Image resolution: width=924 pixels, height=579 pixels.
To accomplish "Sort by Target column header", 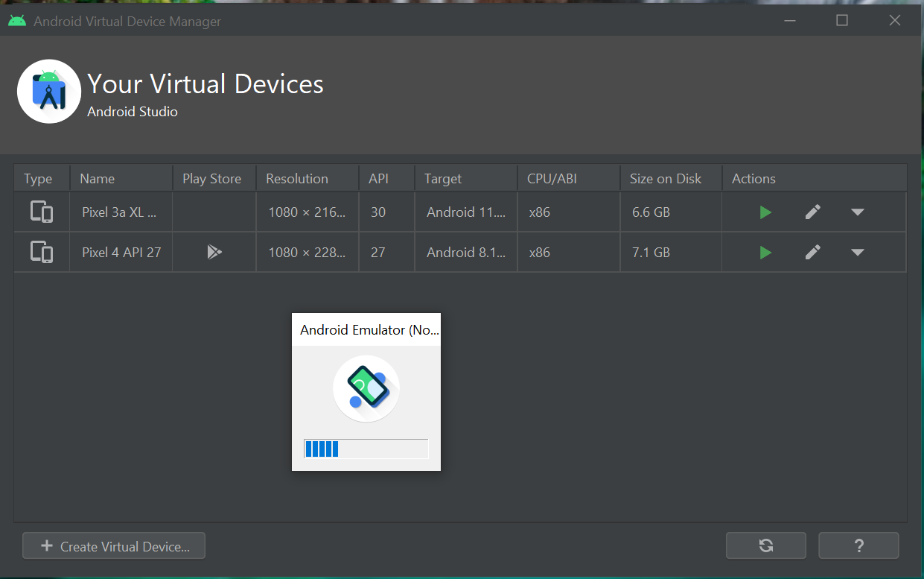I will click(x=466, y=179).
